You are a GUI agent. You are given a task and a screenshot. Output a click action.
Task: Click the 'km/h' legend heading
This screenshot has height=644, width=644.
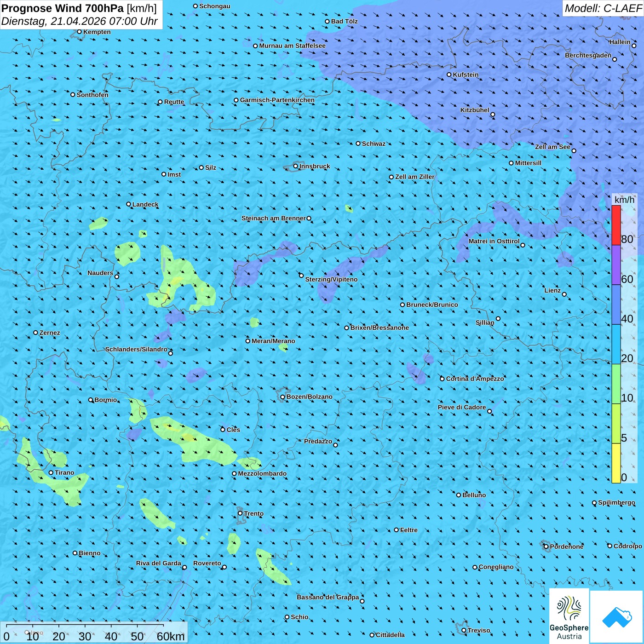click(625, 200)
